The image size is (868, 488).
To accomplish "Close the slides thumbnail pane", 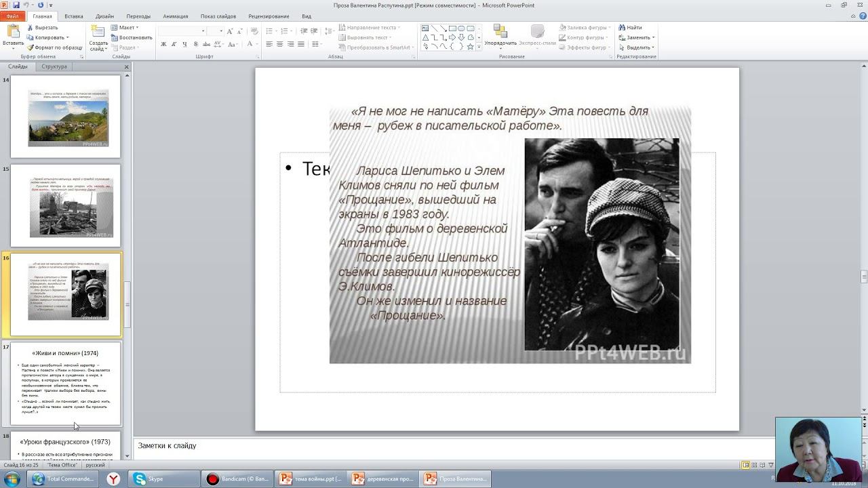I will pos(126,66).
